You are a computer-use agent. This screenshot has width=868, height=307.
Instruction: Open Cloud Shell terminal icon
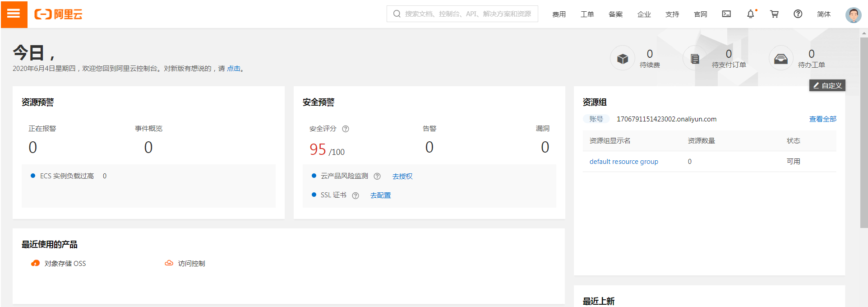coord(726,14)
